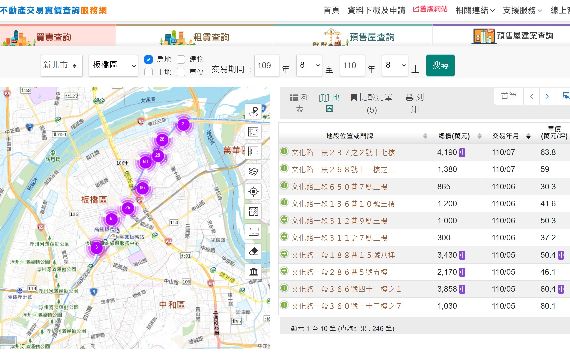
Task: Open the bookmarked favorites (0) list
Action: click(371, 103)
